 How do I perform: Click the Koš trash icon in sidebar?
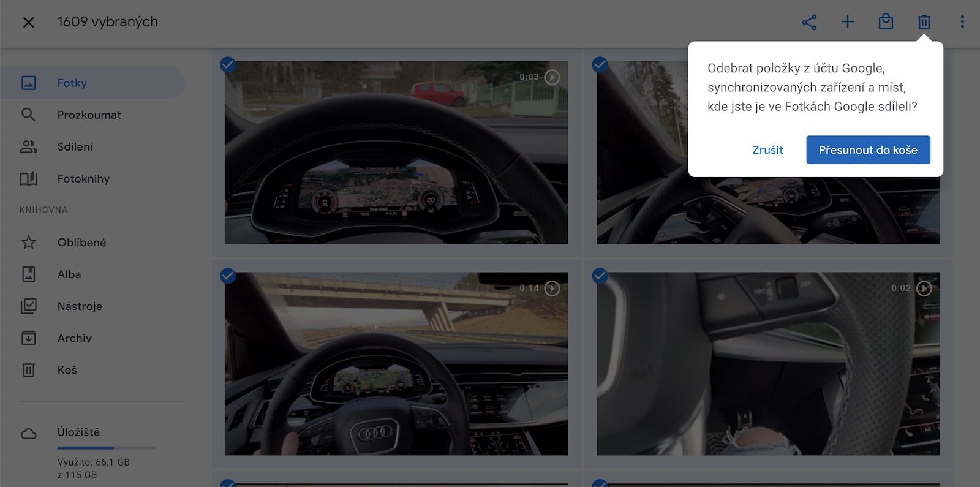coord(29,370)
